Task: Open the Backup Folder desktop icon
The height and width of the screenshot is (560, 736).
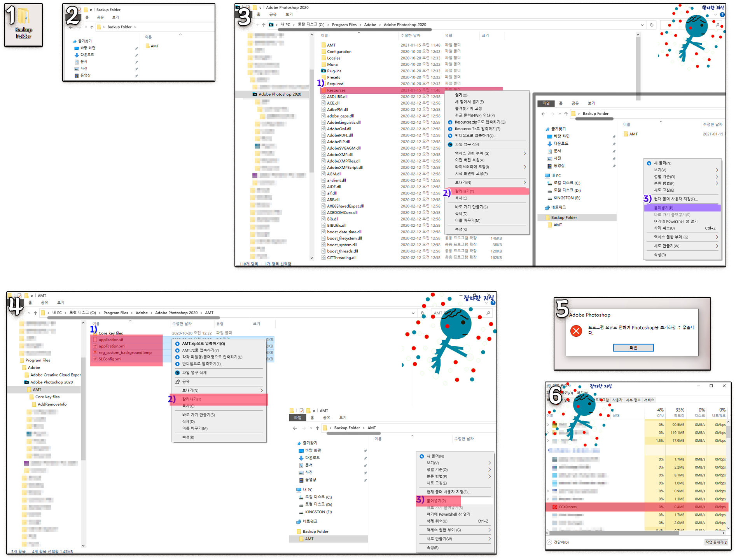Action: point(23,24)
